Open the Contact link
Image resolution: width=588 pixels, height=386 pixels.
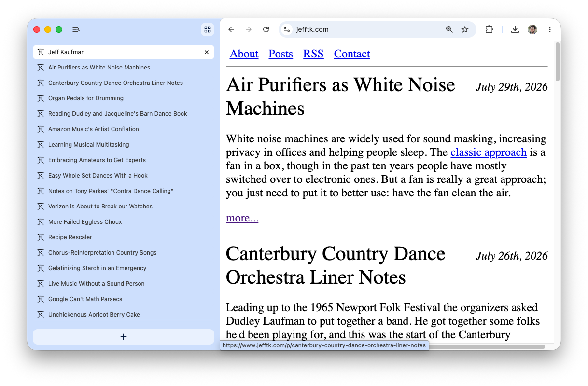352,54
